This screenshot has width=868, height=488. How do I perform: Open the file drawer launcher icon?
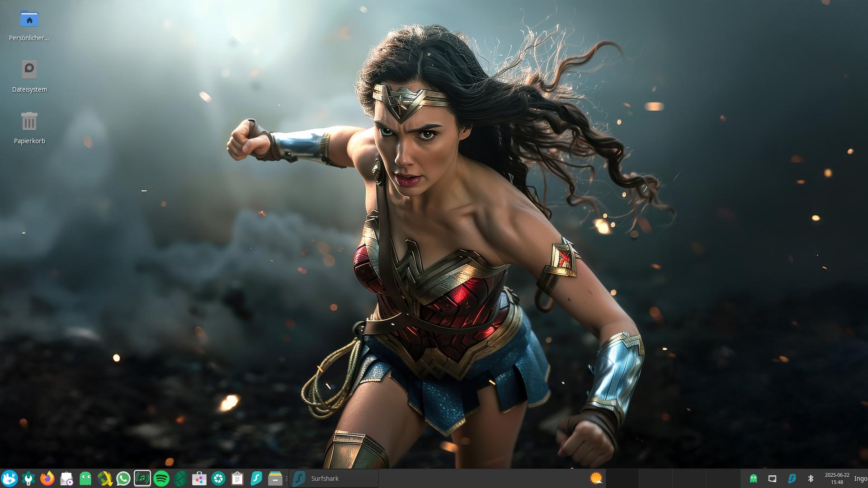[275, 479]
